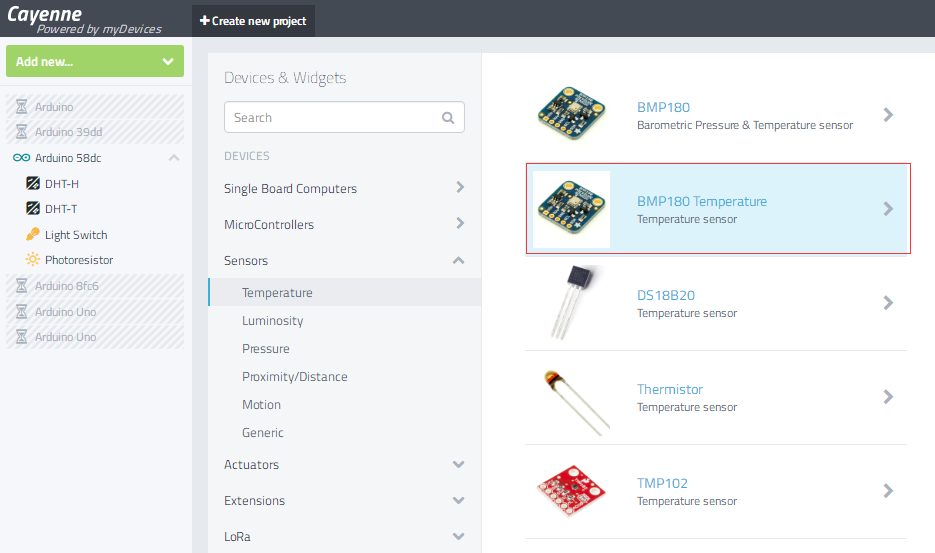
Task: Open the BMP180 arrow
Action: [x=888, y=115]
